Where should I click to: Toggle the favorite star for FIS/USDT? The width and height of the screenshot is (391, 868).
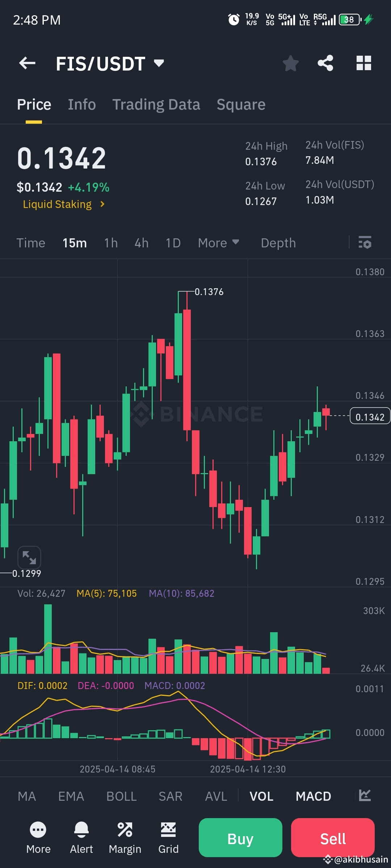click(290, 63)
